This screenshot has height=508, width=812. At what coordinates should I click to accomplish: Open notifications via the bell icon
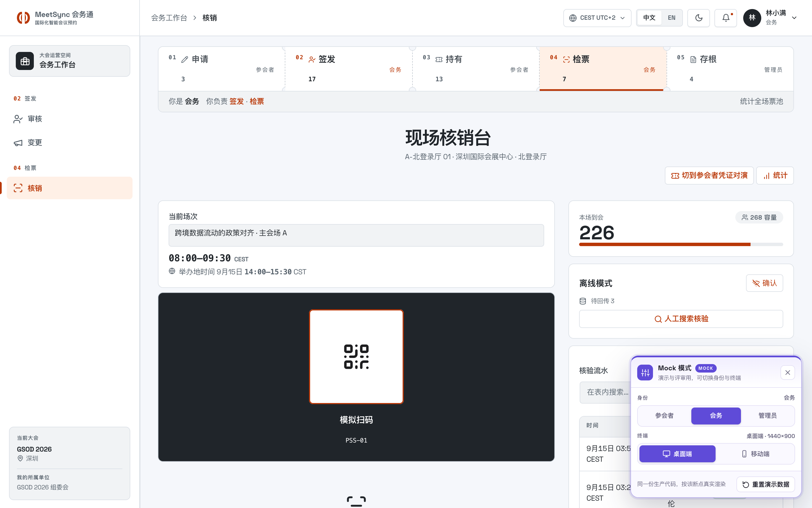point(725,18)
